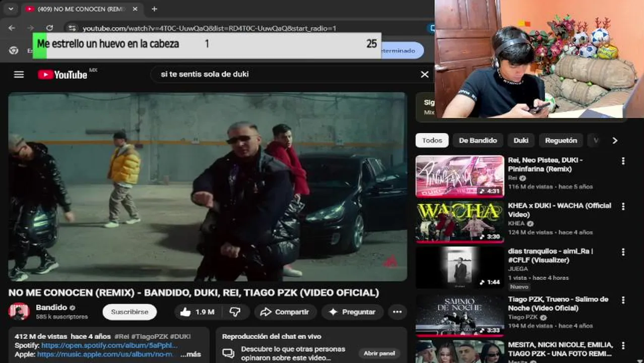Click the browser address bar URL
This screenshot has height=363, width=644.
209,29
